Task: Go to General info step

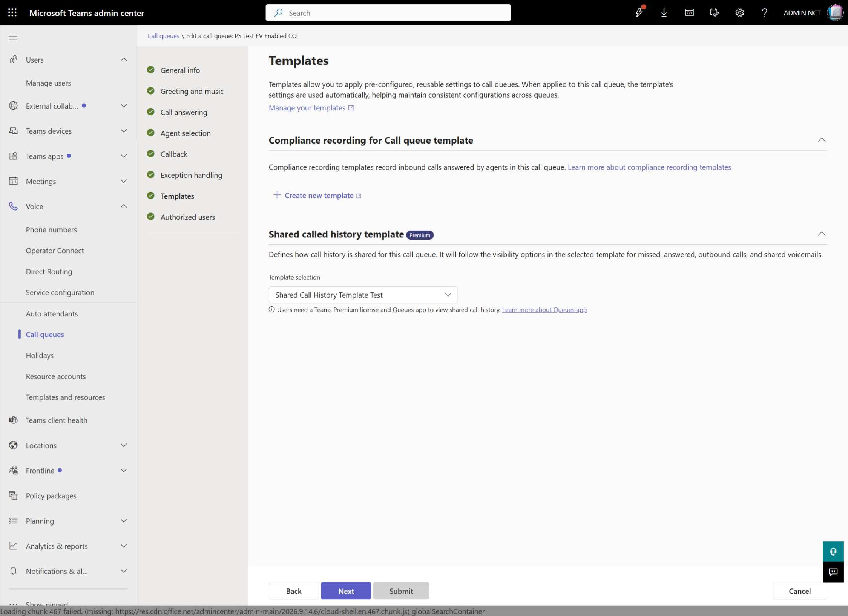Action: click(180, 70)
